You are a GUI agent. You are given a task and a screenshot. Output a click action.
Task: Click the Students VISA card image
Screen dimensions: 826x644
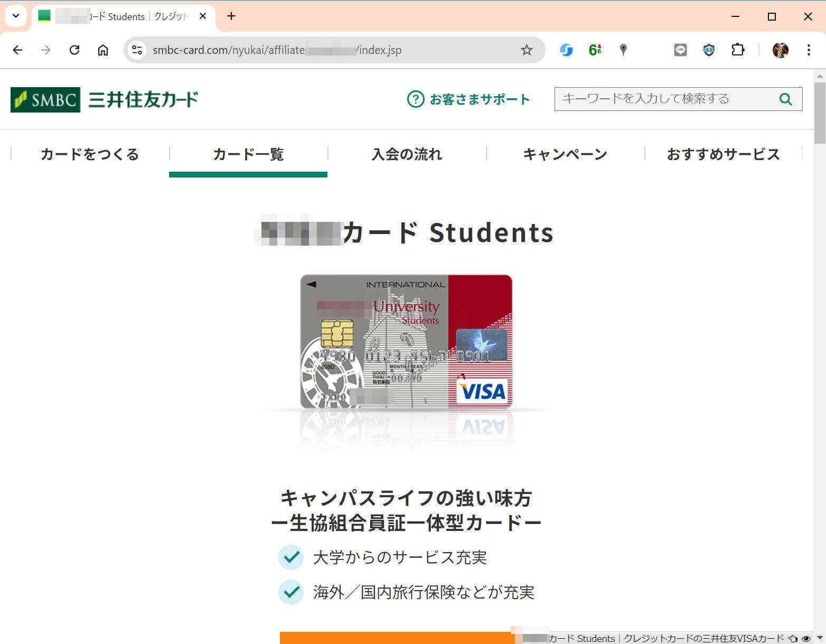pos(406,341)
